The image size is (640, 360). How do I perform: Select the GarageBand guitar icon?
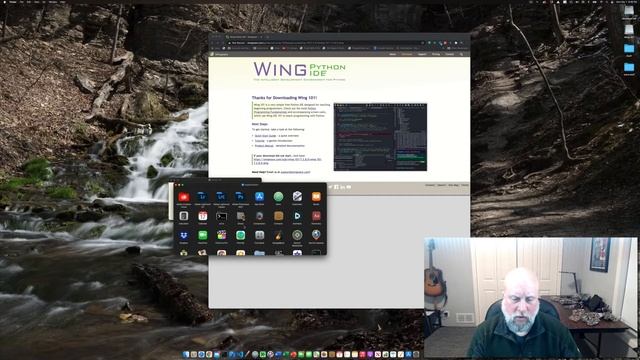278,235
